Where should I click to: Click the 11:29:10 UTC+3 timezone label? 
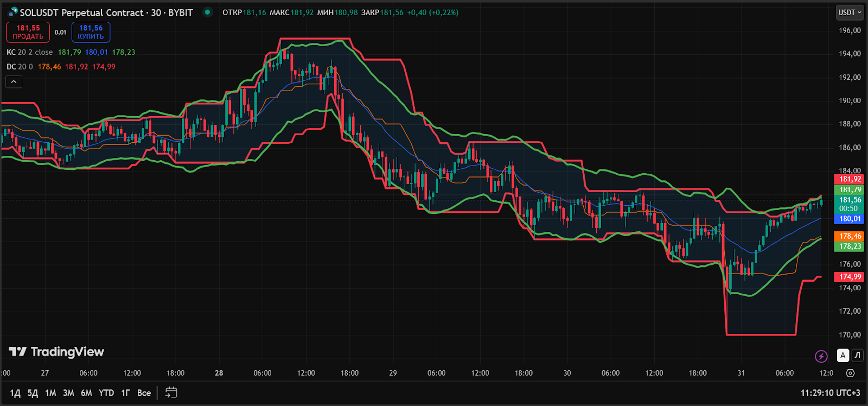pyautogui.click(x=830, y=393)
